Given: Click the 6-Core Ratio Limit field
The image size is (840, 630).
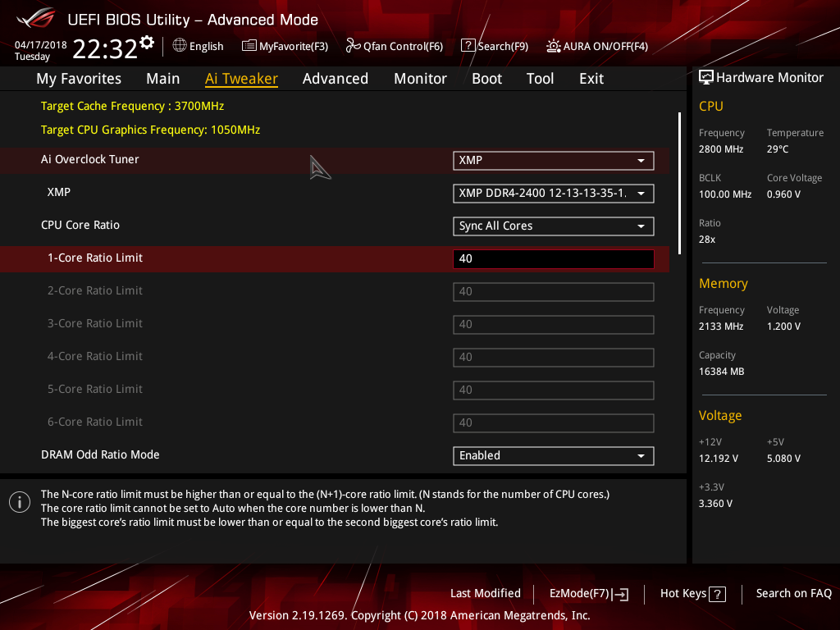Looking at the screenshot, I should tap(554, 423).
